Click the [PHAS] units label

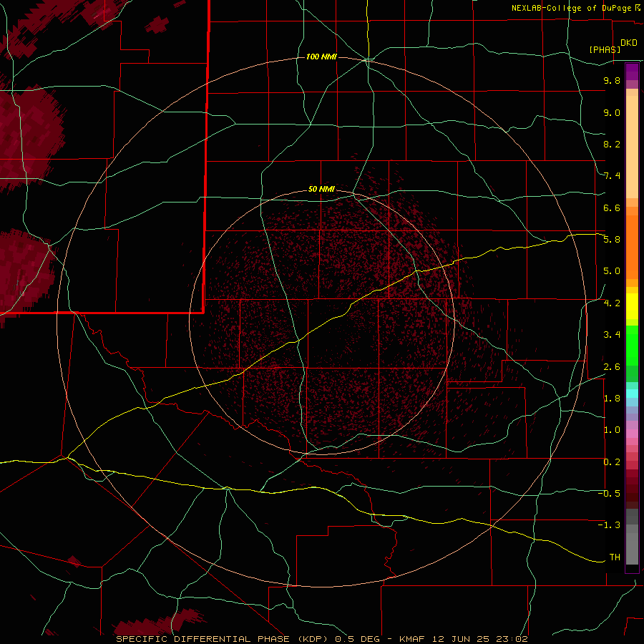point(605,49)
